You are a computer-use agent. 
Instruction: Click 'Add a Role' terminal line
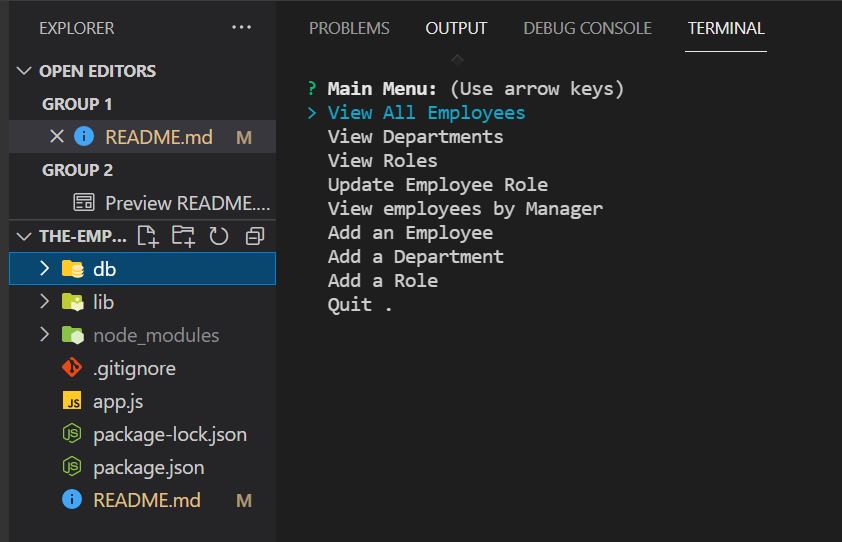pyautogui.click(x=382, y=281)
